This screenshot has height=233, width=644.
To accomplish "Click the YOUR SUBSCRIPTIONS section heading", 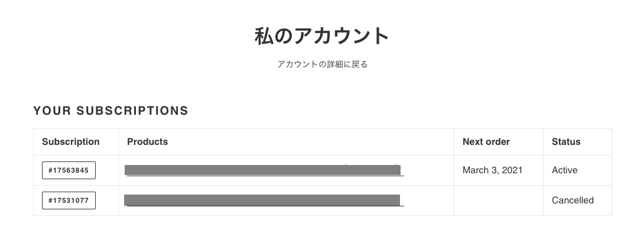I will [111, 111].
